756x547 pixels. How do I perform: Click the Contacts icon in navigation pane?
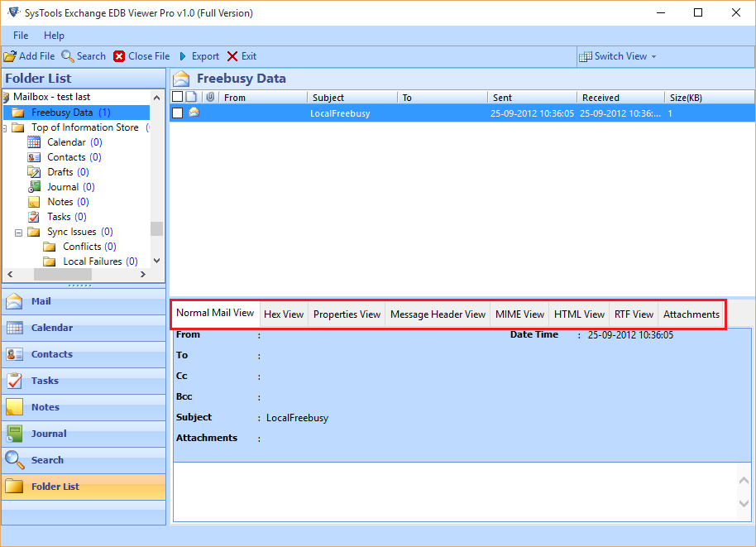[x=14, y=354]
